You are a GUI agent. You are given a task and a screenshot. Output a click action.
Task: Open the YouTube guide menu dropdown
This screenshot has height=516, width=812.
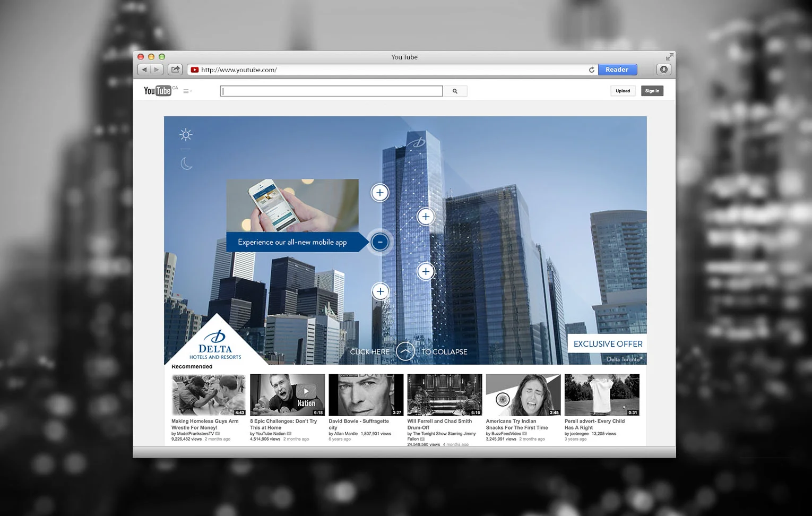pos(187,91)
